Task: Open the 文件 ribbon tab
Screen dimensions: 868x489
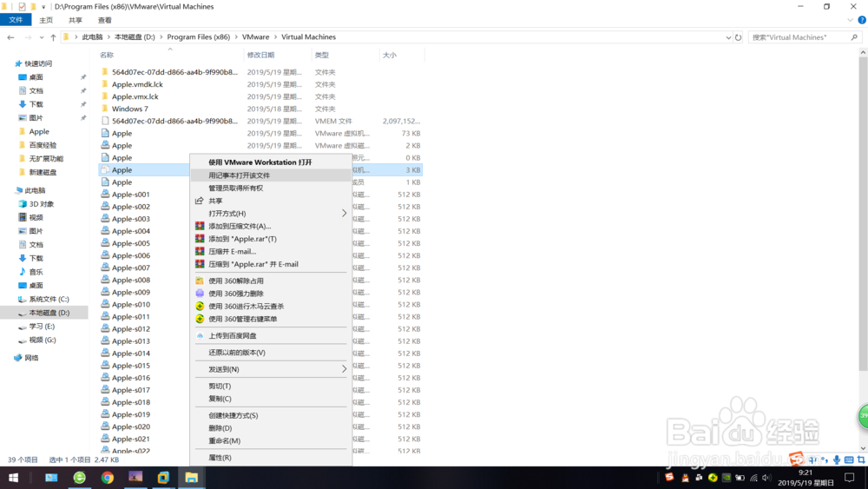Action: pos(16,20)
